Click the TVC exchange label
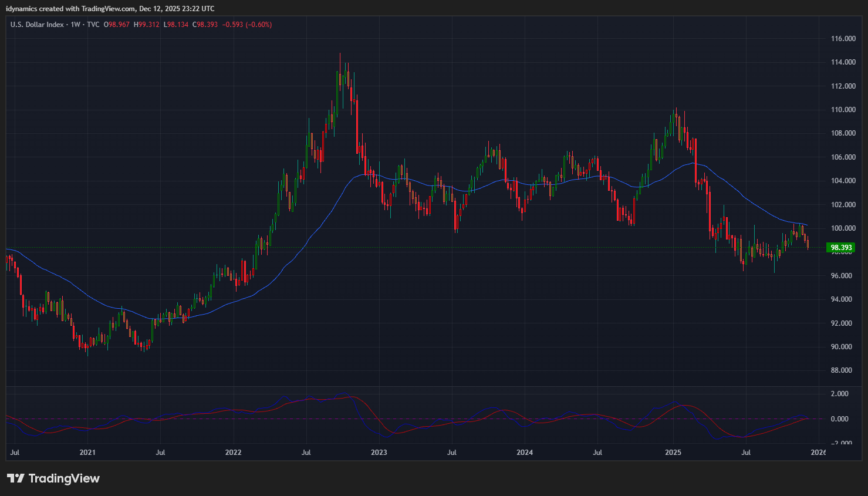 point(93,25)
